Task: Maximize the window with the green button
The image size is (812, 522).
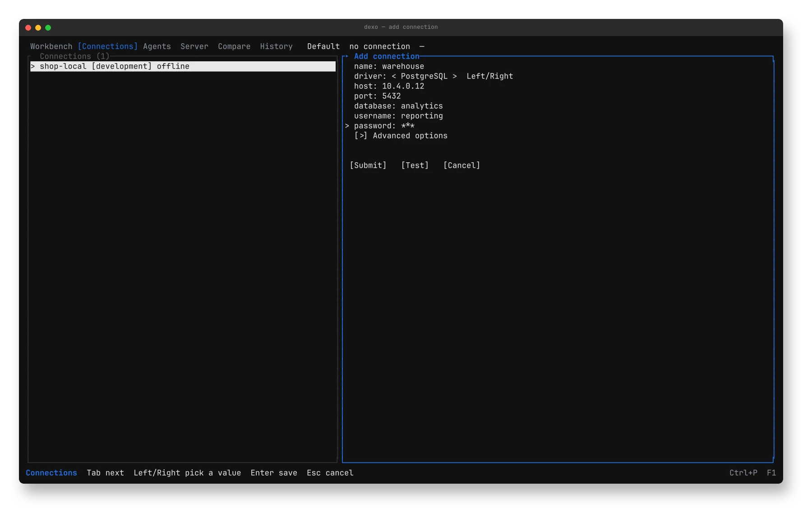Action: (x=48, y=27)
